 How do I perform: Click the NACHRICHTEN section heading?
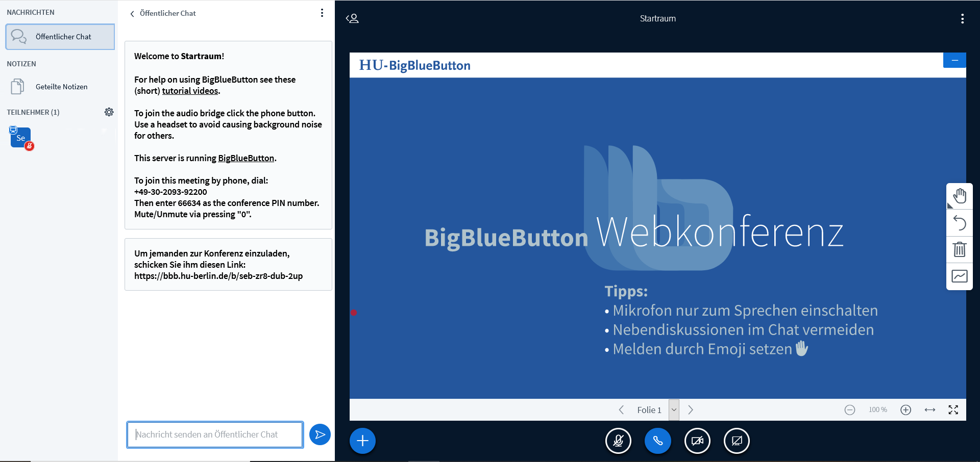(x=31, y=12)
